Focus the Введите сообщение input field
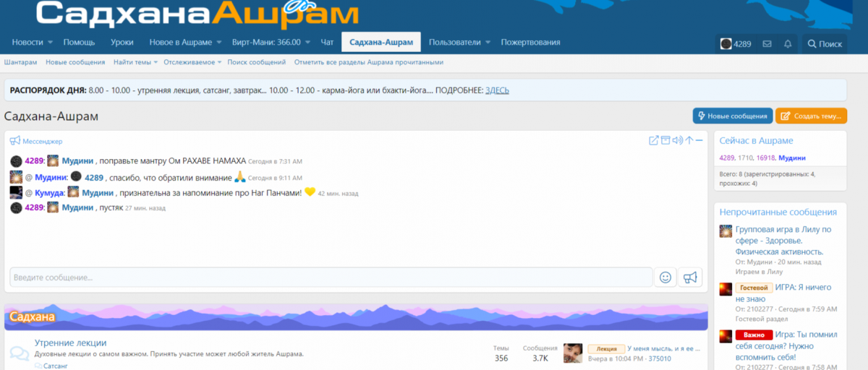The image size is (868, 370). [x=331, y=277]
